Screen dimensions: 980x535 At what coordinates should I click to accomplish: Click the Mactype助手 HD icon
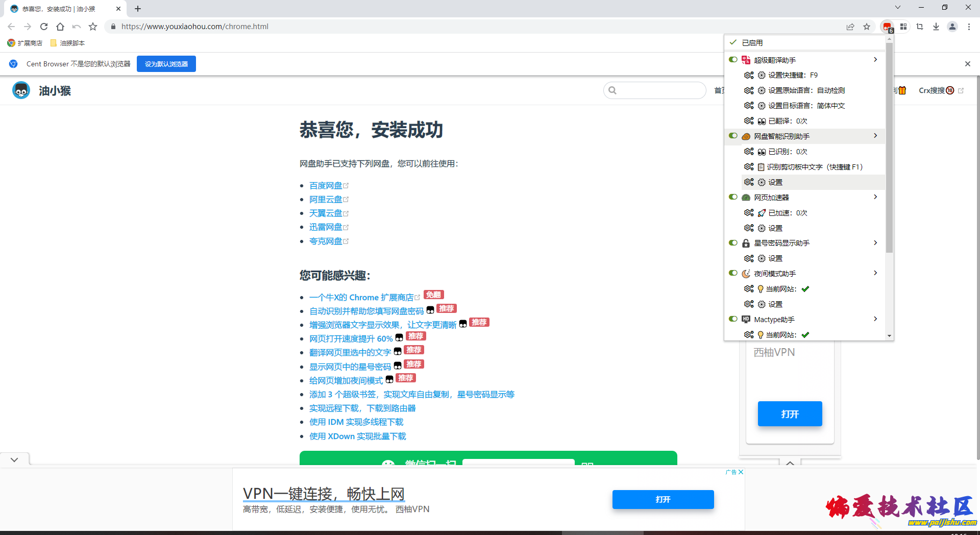pyautogui.click(x=746, y=319)
